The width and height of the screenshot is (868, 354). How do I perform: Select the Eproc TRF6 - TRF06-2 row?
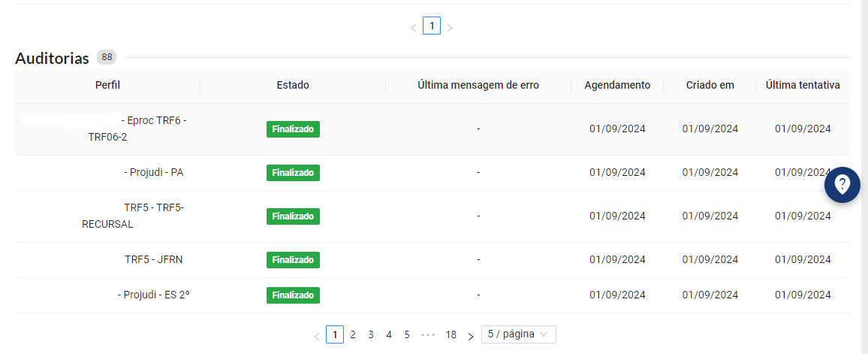(432, 129)
